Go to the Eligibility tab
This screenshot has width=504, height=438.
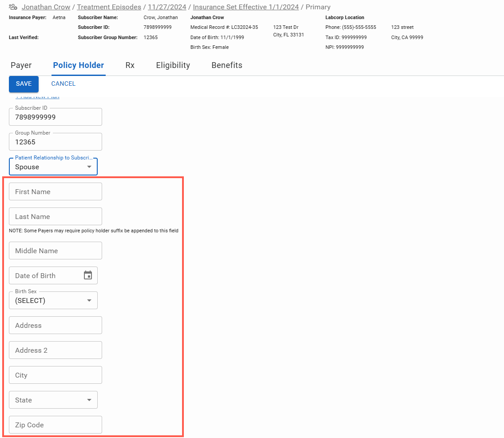click(x=173, y=65)
